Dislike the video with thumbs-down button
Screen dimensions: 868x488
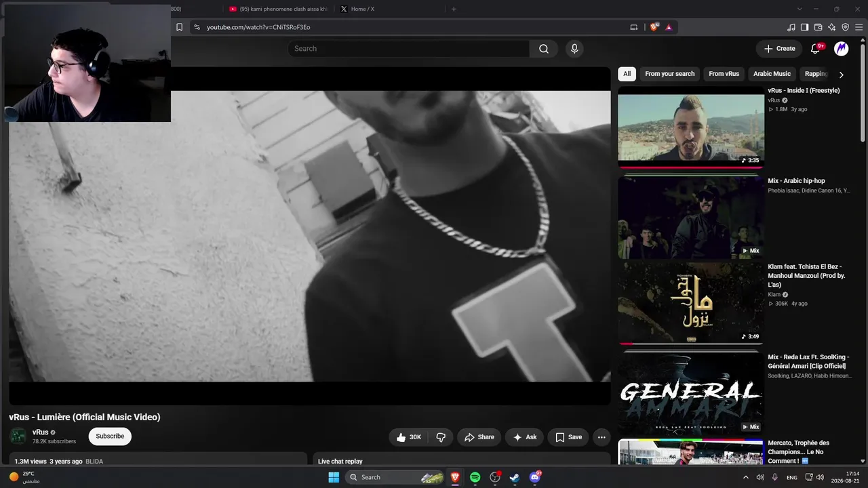point(441,437)
